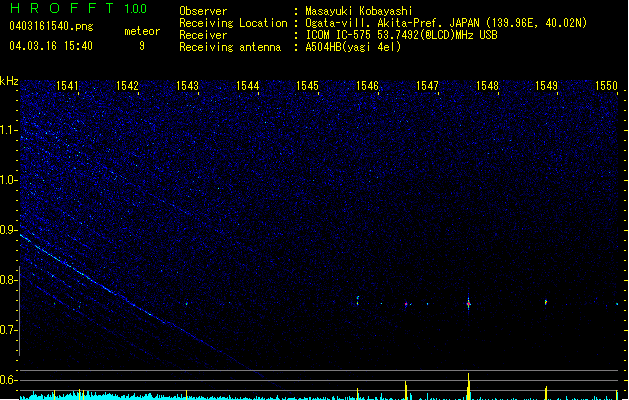Click the tall yellow spike in power graph
Viewport: 629px width, 400px height.
pyautogui.click(x=468, y=385)
